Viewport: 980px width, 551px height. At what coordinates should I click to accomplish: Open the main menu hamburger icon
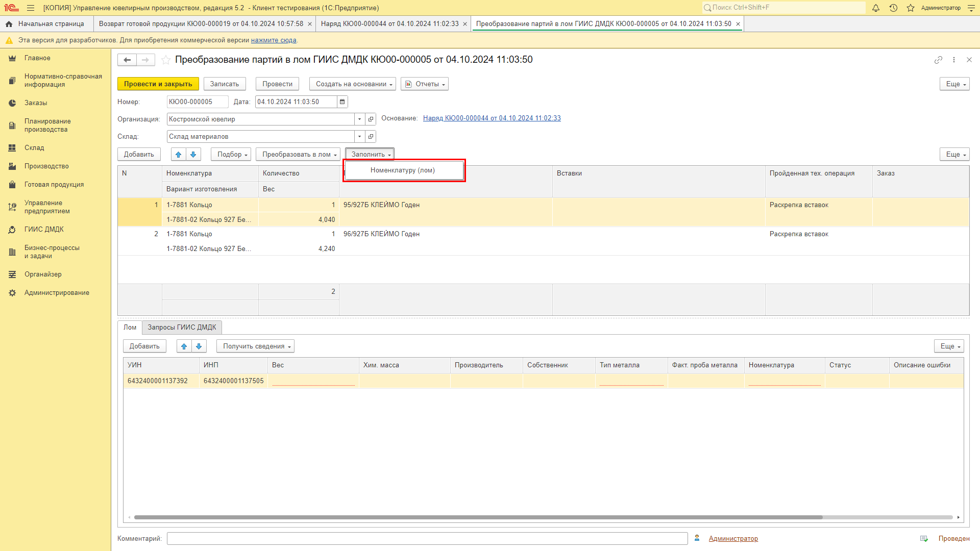tap(31, 8)
